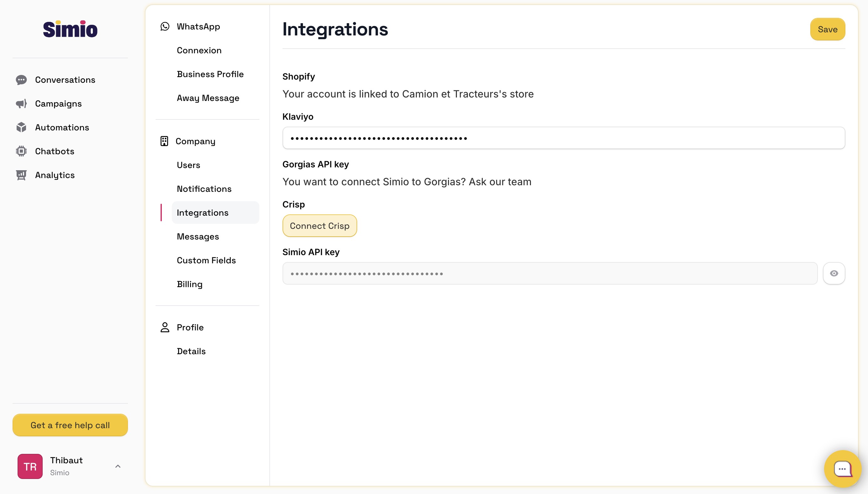This screenshot has width=868, height=494.
Task: Click Get a free help call
Action: (x=70, y=425)
